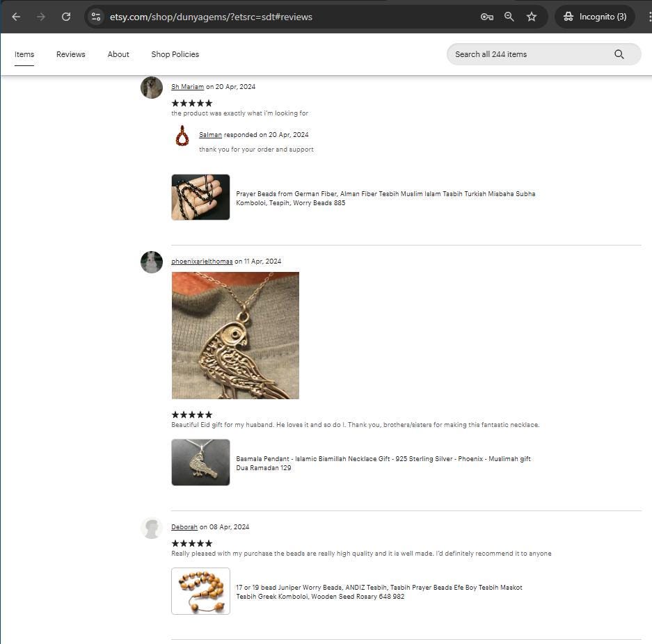Select text 'the product was exactly what i'm looking for'
This screenshot has height=644, width=652.
240,113
